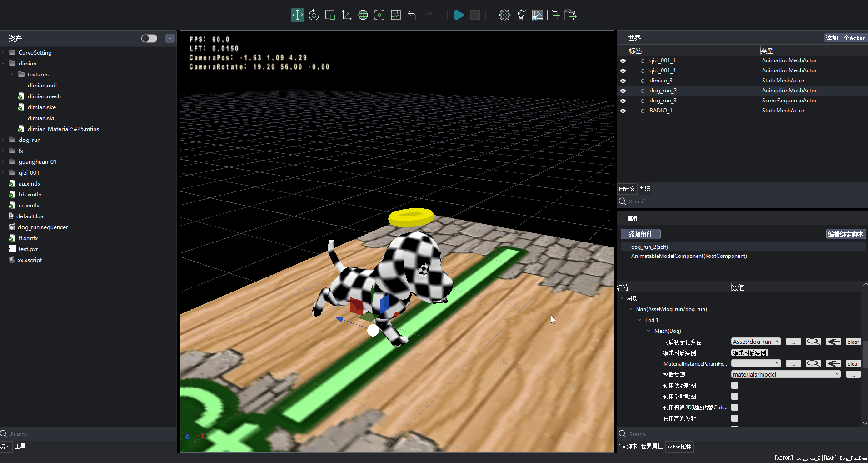Click search magnifier for MaterialInstanceParamFx row
Image resolution: width=868 pixels, height=463 pixels.
tap(813, 363)
